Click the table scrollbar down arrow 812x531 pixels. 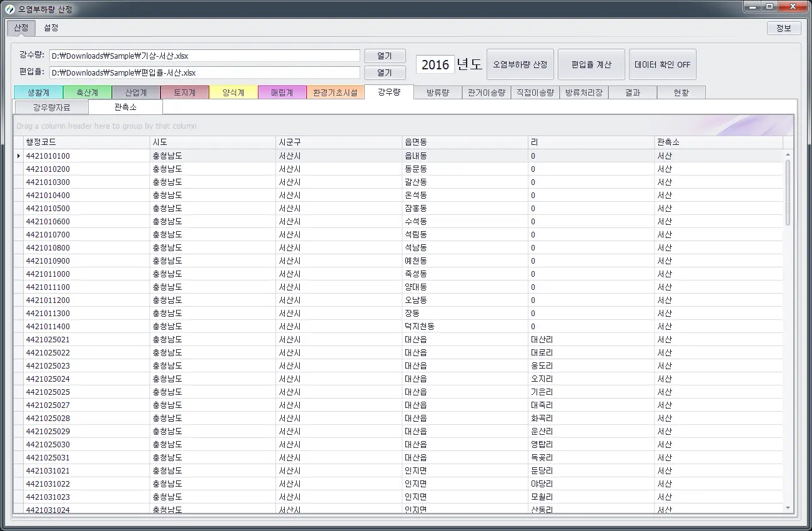[788, 508]
